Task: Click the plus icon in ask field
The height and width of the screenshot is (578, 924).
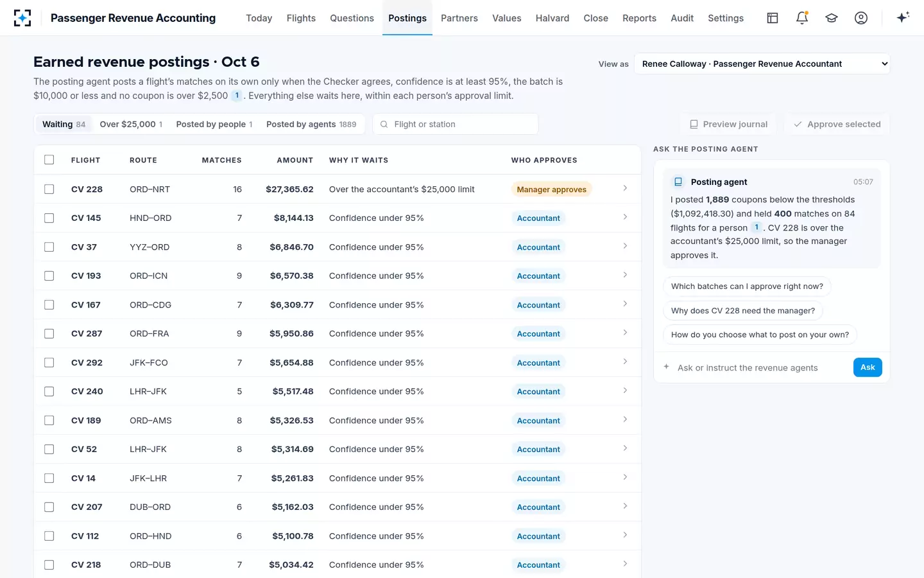Action: [x=666, y=367]
